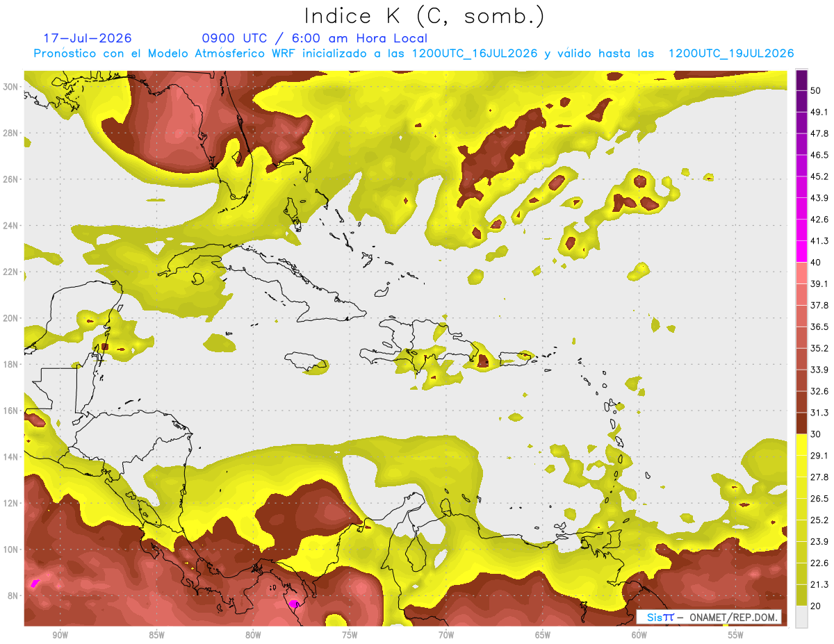834x644 pixels.
Task: Click the colorbar value "27.8"
Action: [819, 477]
